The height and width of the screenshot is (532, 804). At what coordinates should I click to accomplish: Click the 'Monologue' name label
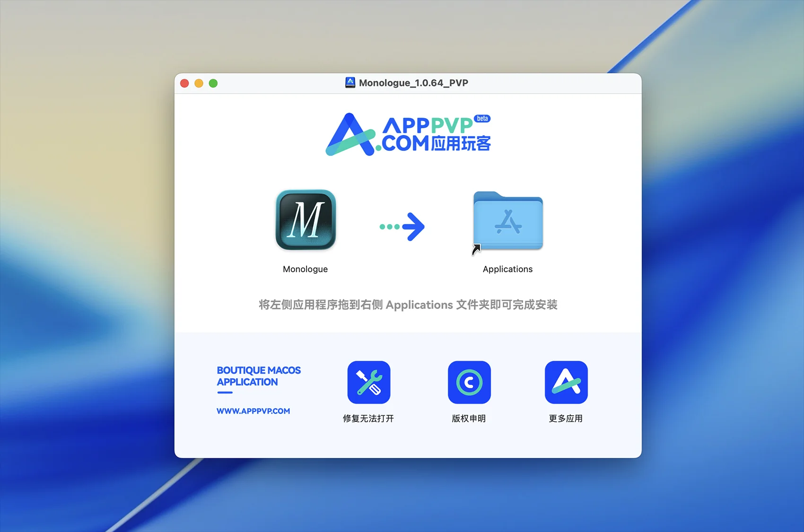click(305, 269)
